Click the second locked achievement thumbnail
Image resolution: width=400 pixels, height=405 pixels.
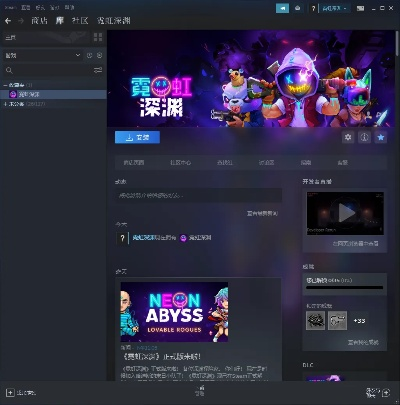[337, 321]
